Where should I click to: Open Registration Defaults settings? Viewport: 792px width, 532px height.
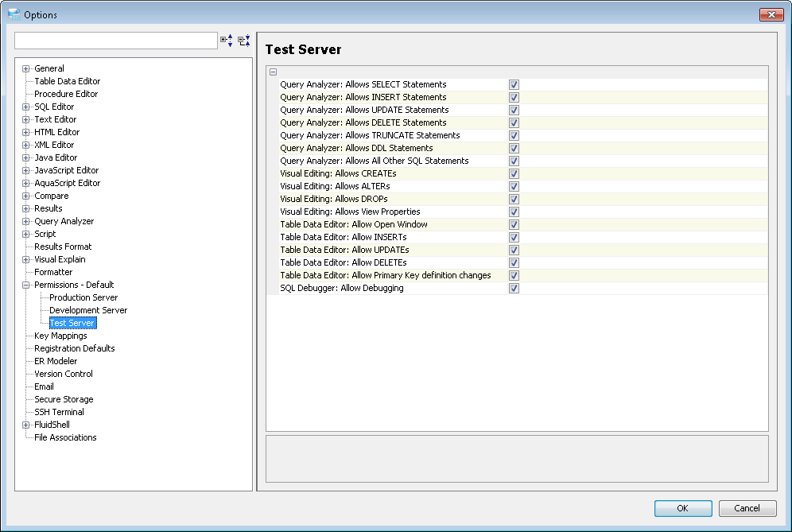click(74, 348)
